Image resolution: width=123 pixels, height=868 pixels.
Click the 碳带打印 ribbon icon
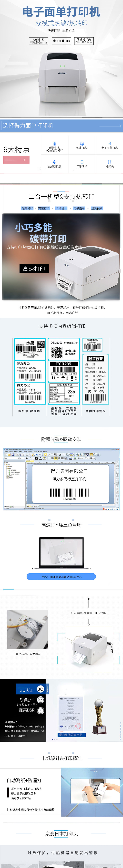55,144
